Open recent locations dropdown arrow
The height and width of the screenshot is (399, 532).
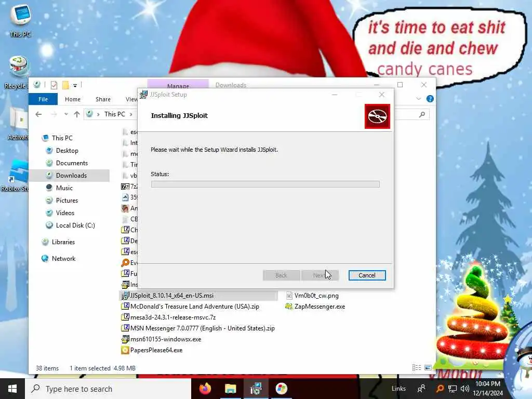point(66,114)
